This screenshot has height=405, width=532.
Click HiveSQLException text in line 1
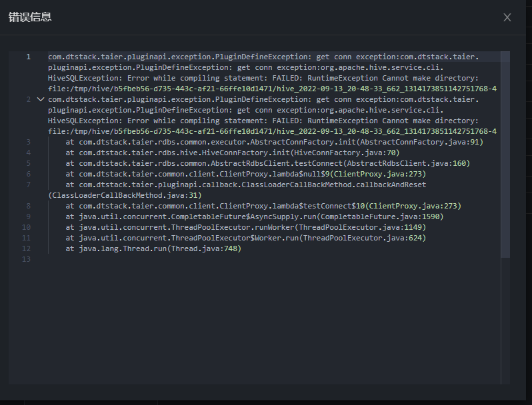[x=85, y=78]
